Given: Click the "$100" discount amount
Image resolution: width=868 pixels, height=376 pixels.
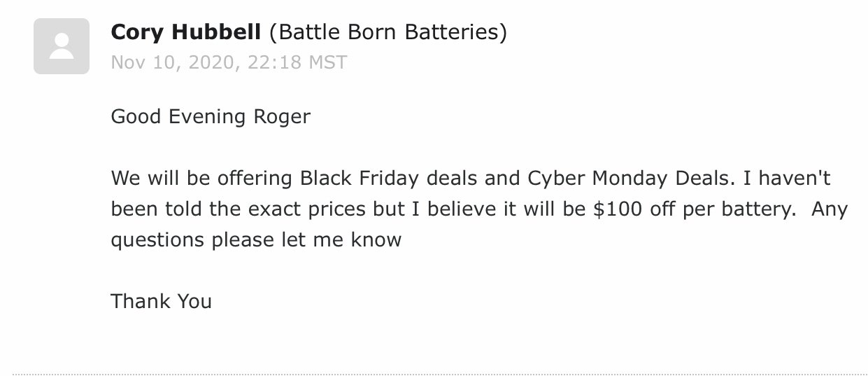Looking at the screenshot, I should [618, 209].
